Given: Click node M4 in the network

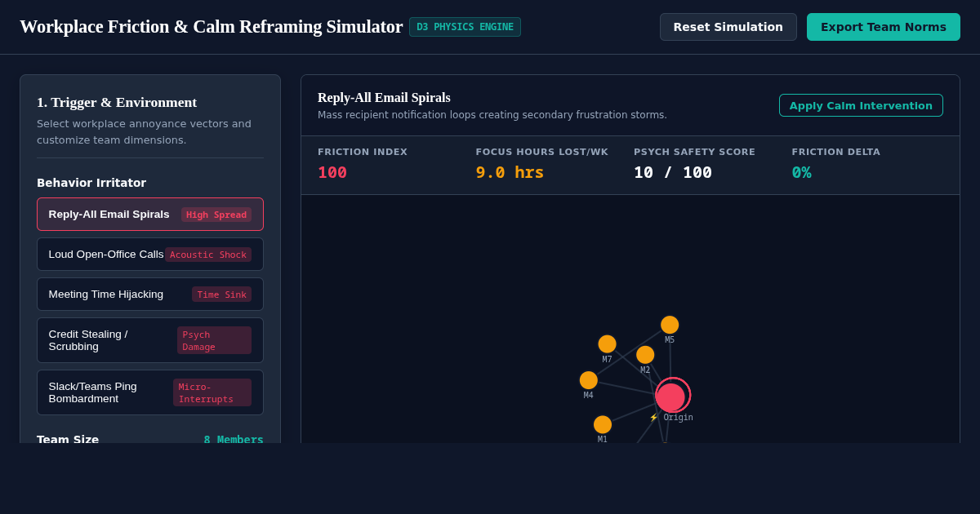Looking at the screenshot, I should 589,380.
